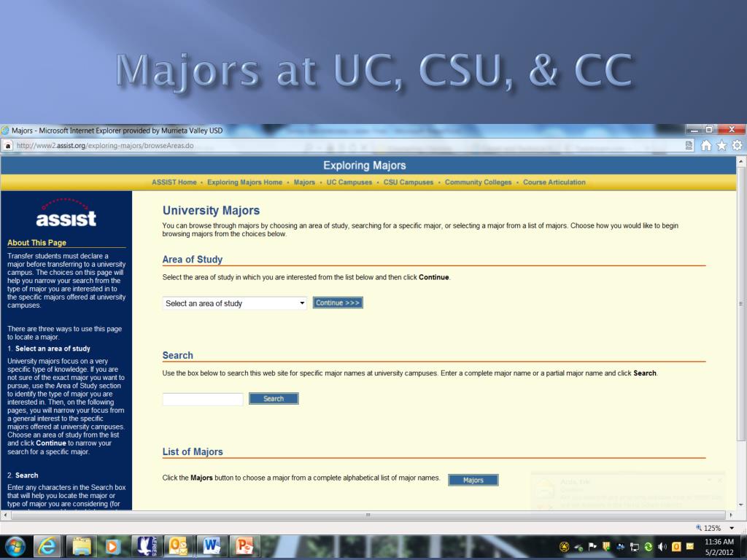
Task: Click the University Majors heading text
Action: point(211,211)
